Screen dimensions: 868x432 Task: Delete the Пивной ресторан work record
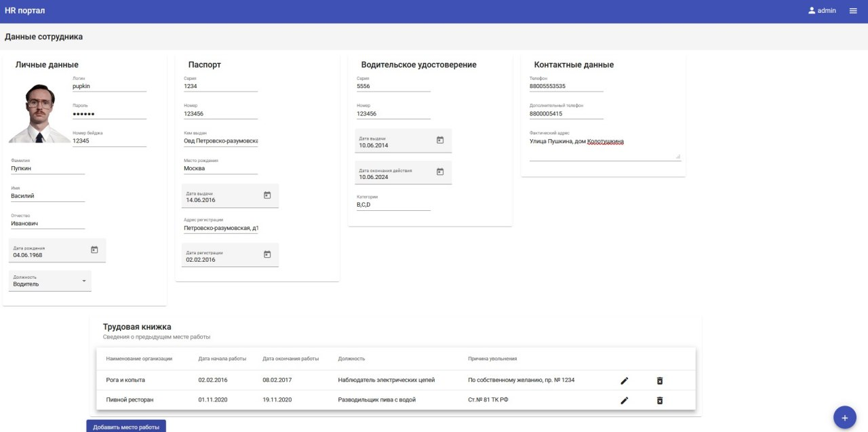[660, 401]
